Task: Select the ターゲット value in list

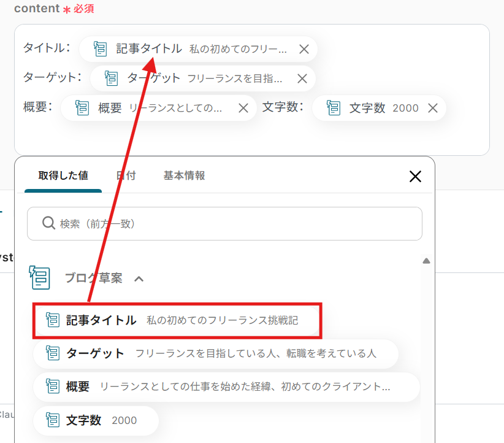Action: (216, 353)
